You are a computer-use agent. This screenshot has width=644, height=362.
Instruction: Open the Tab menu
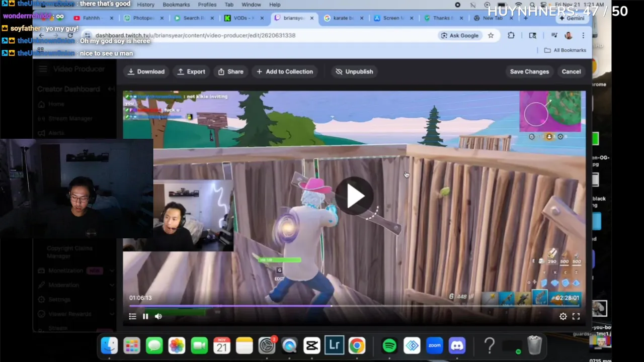[229, 5]
